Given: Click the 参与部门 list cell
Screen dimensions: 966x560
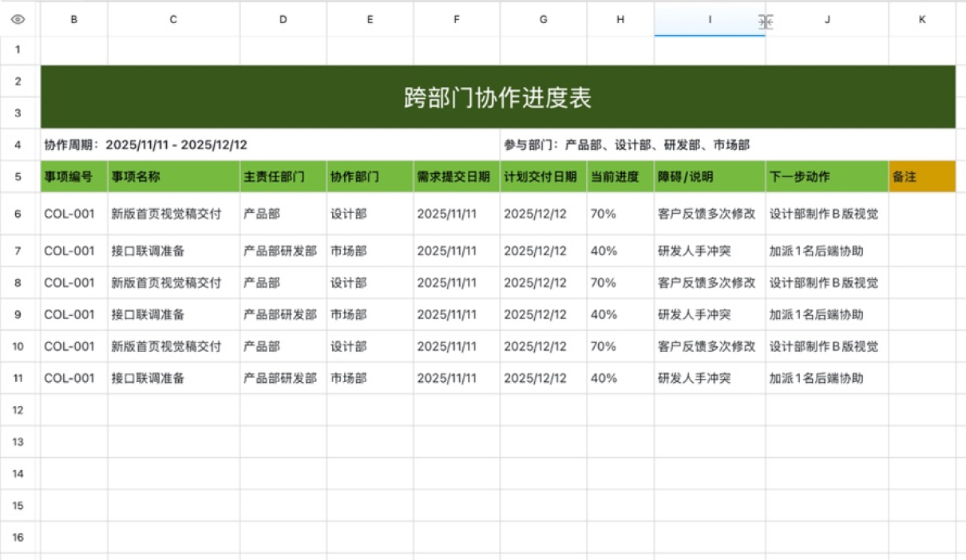Looking at the screenshot, I should pos(727,145).
